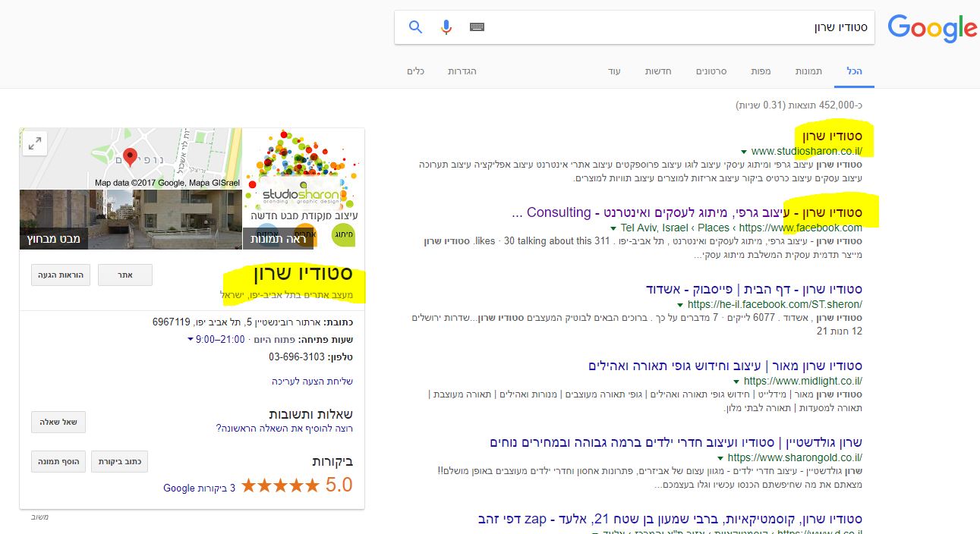Open the on-screen keyboard input tool
The image size is (980, 534).
tap(477, 27)
